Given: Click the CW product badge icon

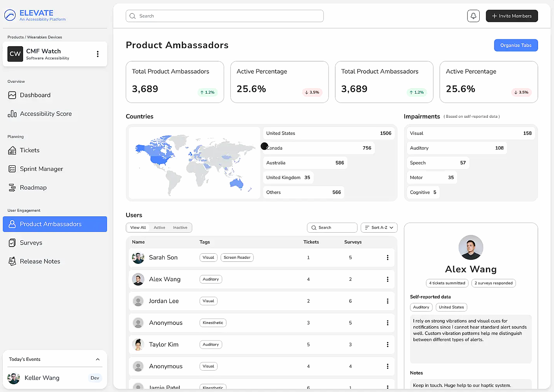Looking at the screenshot, I should 15,54.
